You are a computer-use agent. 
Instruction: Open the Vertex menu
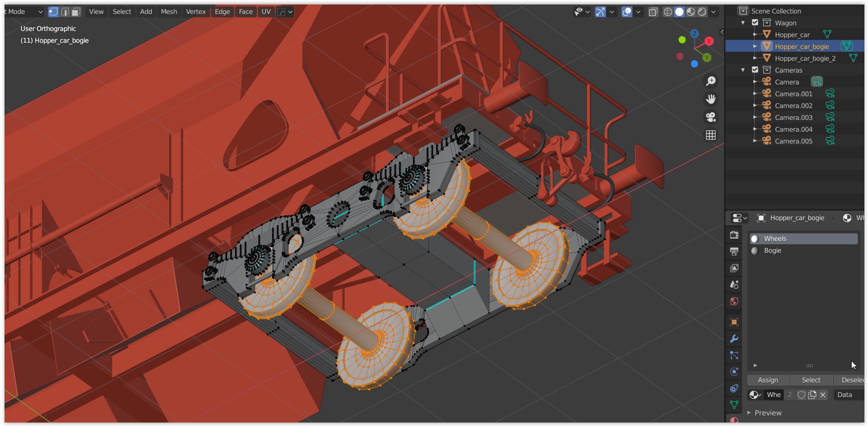pos(195,12)
